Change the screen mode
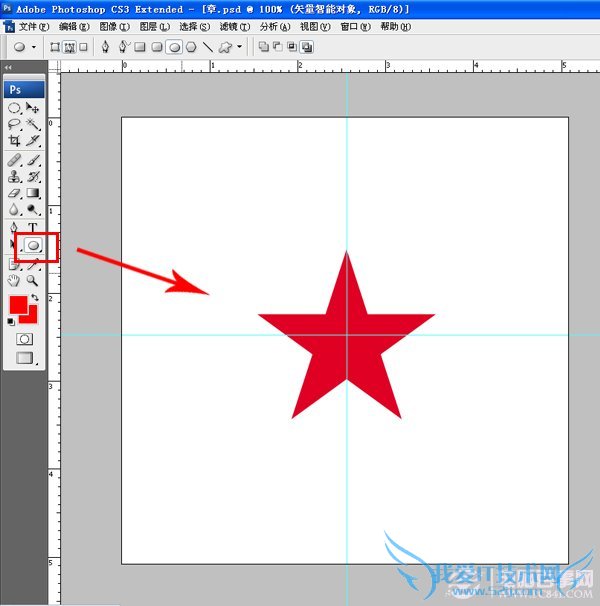 [x=25, y=358]
